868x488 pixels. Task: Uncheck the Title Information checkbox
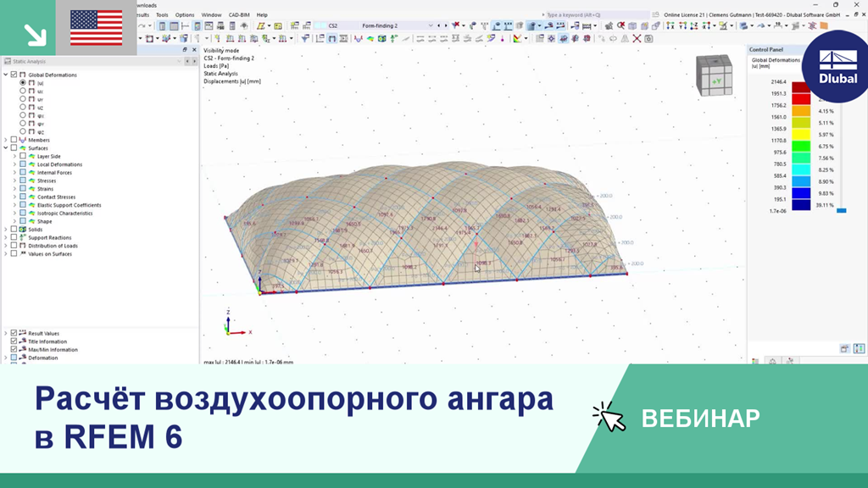[x=13, y=341]
